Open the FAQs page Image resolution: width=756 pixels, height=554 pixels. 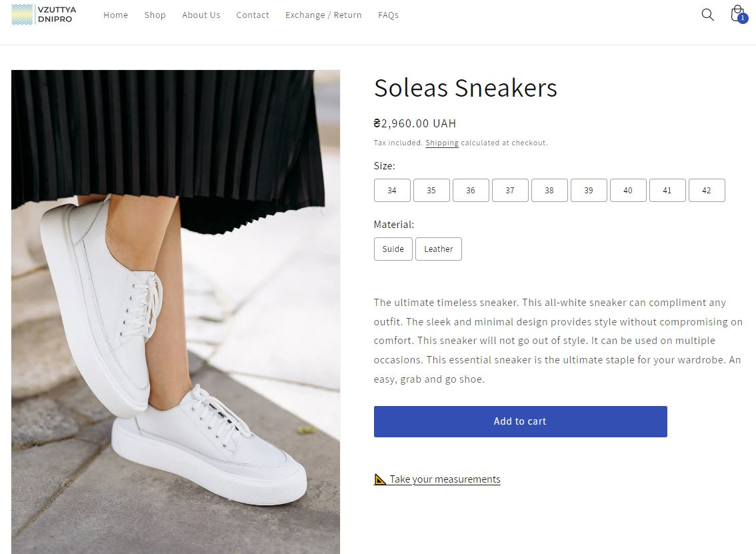click(388, 15)
